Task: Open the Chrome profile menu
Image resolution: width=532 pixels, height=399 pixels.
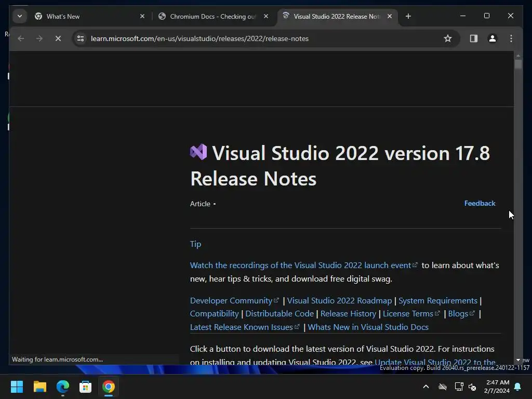Action: 493,38
